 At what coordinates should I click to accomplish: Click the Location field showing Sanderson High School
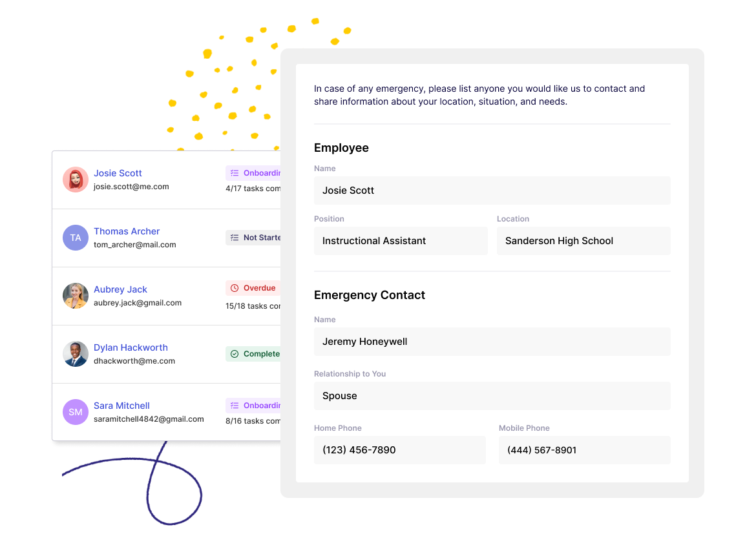click(583, 241)
